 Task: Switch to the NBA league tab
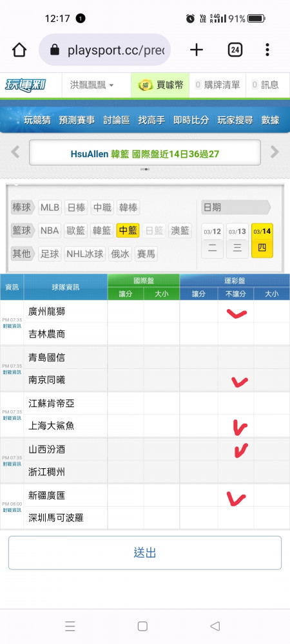(50, 231)
